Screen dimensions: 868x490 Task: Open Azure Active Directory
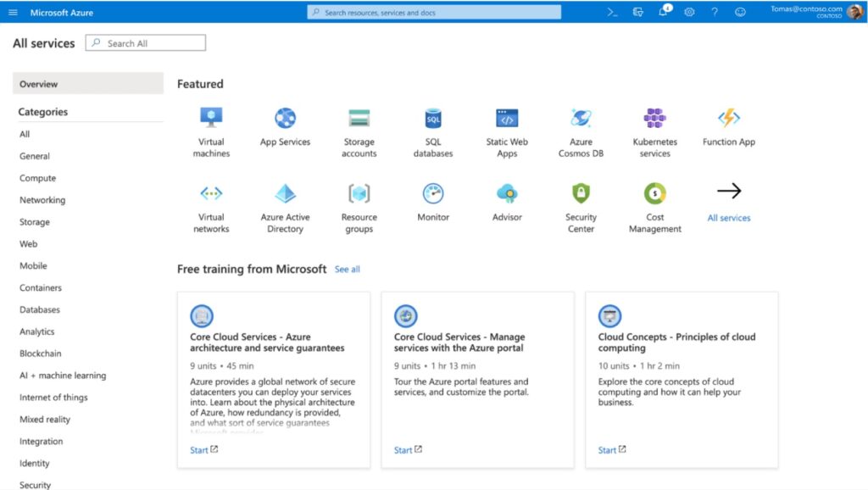pyautogui.click(x=285, y=208)
